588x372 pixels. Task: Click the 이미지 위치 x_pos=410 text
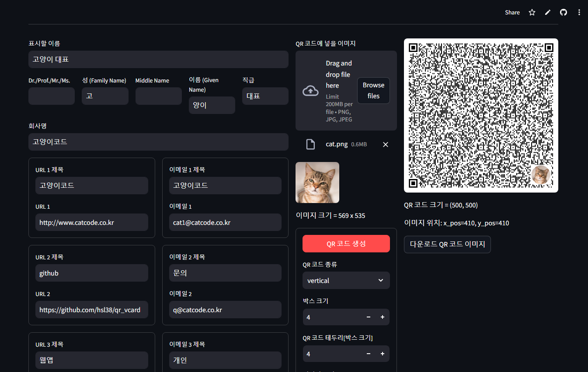pyautogui.click(x=456, y=223)
